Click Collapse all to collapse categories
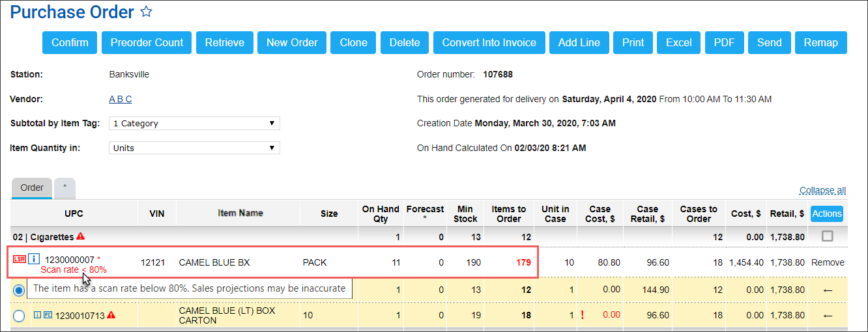The image size is (868, 332). 822,190
